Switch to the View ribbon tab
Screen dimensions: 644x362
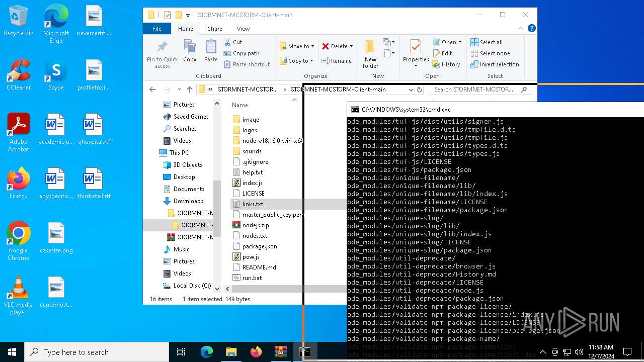point(243,29)
